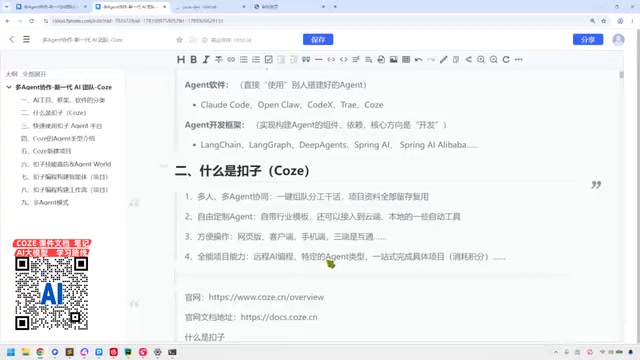Open Chrome from the taskbar

pos(40,352)
